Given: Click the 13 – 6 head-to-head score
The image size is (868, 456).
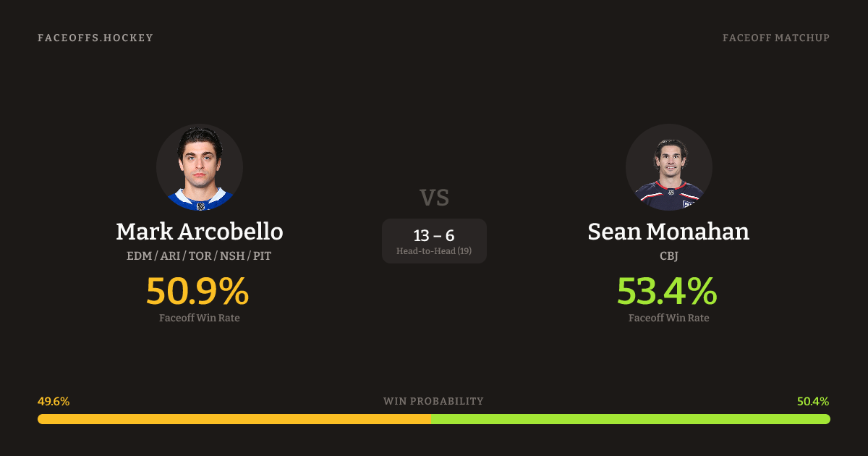Looking at the screenshot, I should tap(434, 235).
